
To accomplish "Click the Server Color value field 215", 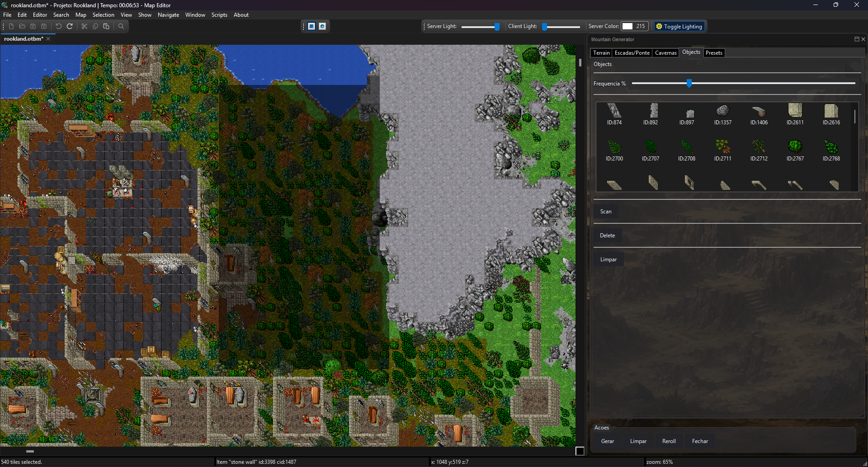I will (641, 26).
